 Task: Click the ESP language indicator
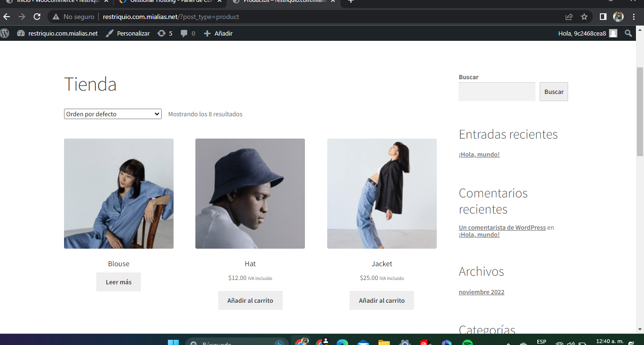point(541,342)
